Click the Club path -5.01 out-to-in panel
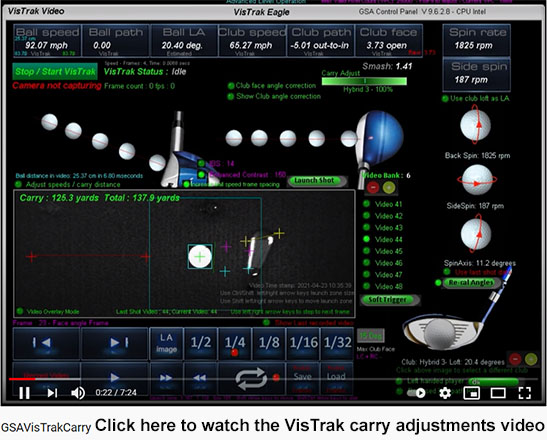The width and height of the screenshot is (547, 440). click(x=321, y=40)
